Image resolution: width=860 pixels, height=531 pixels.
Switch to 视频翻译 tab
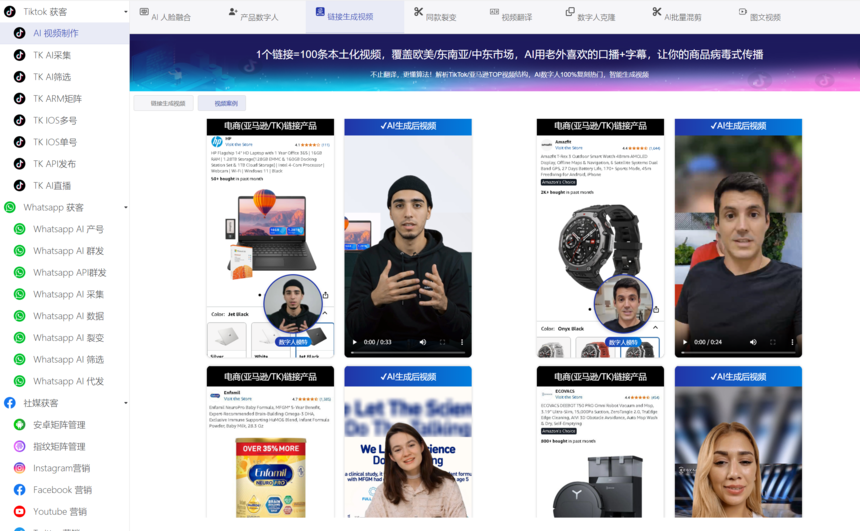click(511, 16)
